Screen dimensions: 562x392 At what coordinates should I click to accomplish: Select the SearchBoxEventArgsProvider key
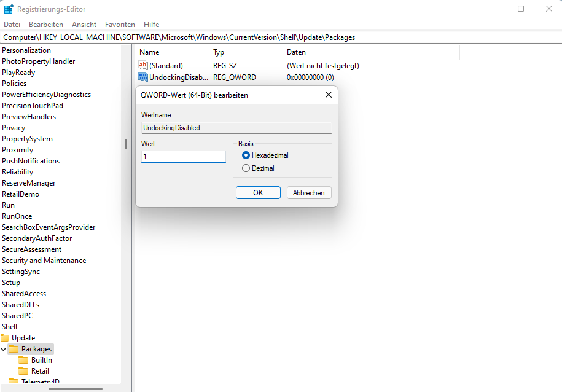click(49, 227)
